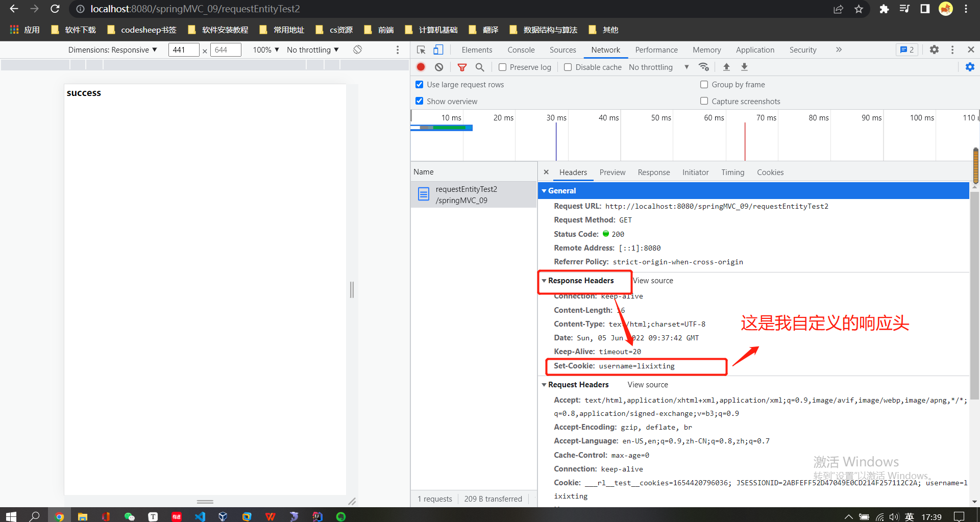Click the viewport height field 644
The width and height of the screenshot is (980, 522).
[x=226, y=50]
